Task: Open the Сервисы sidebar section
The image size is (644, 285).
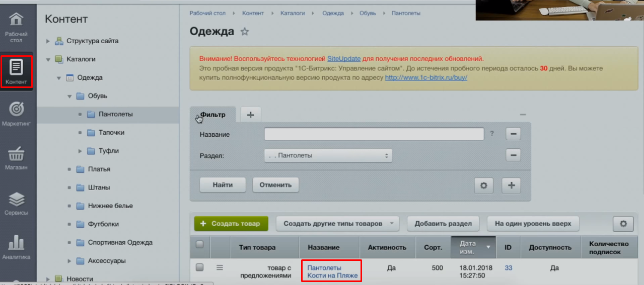Action: pyautogui.click(x=16, y=204)
